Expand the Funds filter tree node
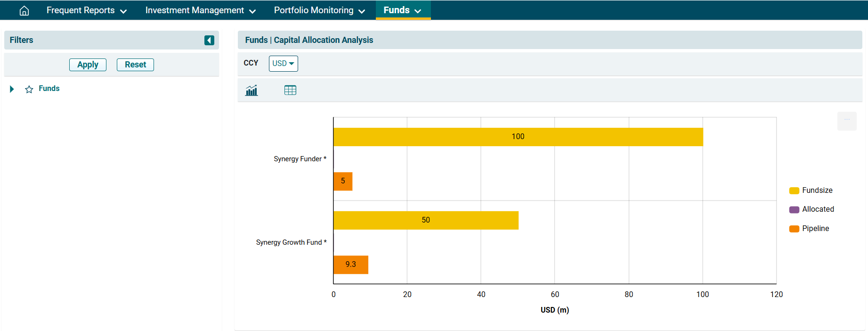This screenshot has height=331, width=868. pos(12,89)
